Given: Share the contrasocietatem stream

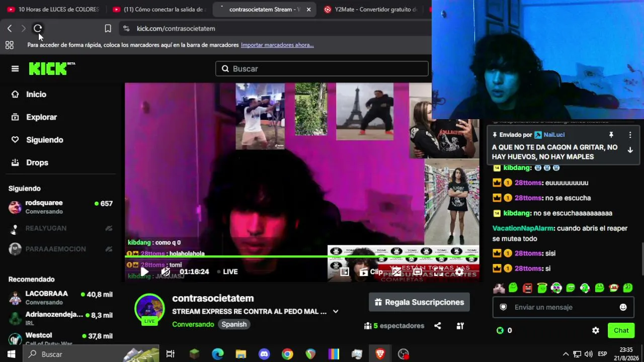Looking at the screenshot, I should coord(438,326).
